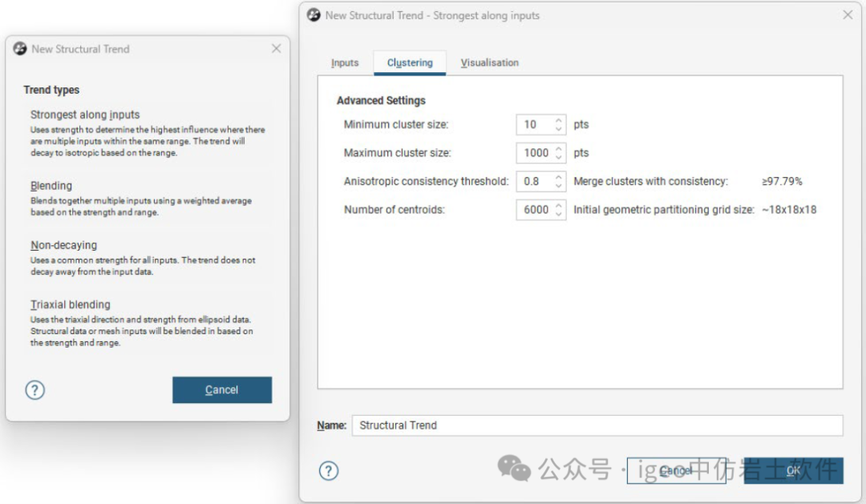The width and height of the screenshot is (866, 504).
Task: Close the New Structural Trend types dialog
Action: [276, 49]
